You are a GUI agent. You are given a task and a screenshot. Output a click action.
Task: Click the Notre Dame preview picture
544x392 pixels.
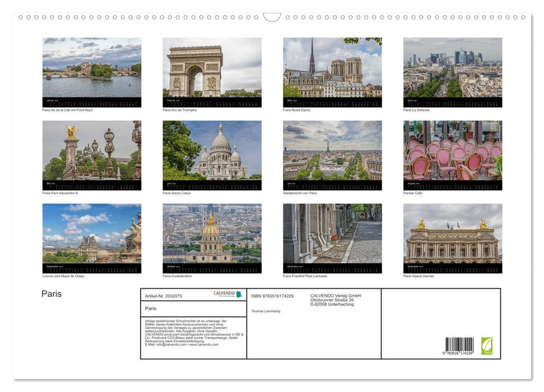332,70
